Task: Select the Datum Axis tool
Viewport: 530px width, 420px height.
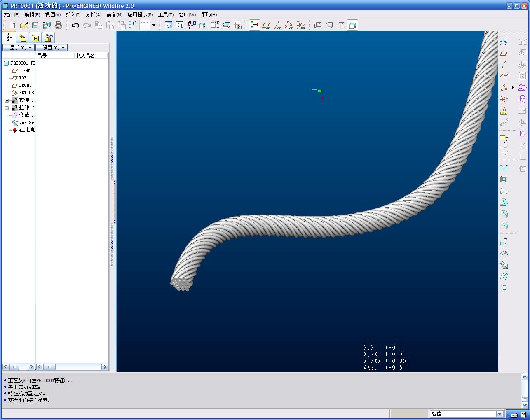Action: pos(504,65)
